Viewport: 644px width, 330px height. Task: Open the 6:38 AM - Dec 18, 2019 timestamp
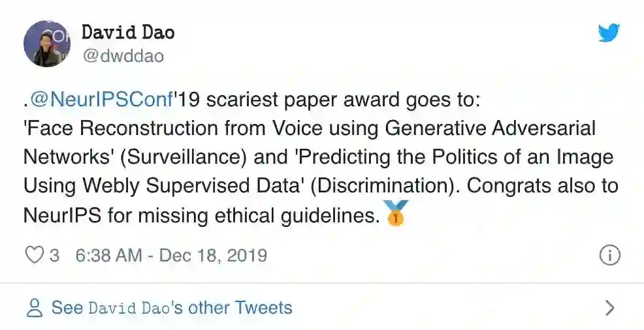tap(171, 254)
